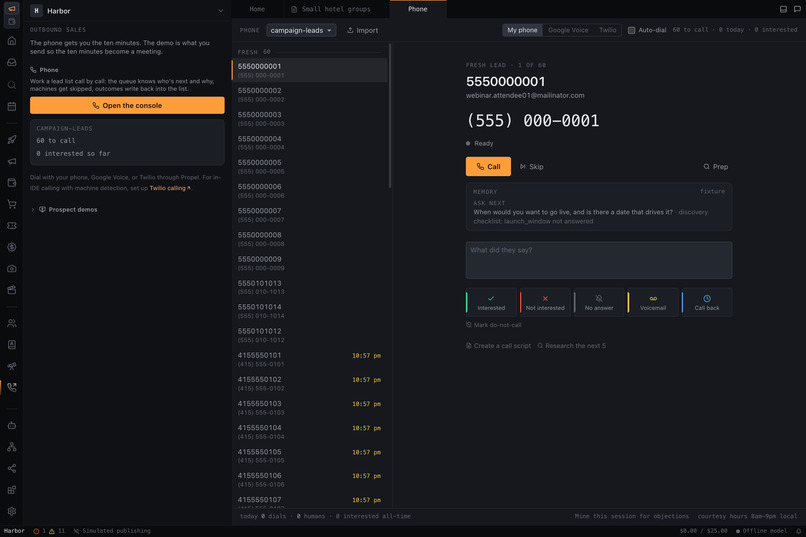This screenshot has height=537, width=806.
Task: Select the orange megaphone mode icon at top
Action: (x=12, y=9)
